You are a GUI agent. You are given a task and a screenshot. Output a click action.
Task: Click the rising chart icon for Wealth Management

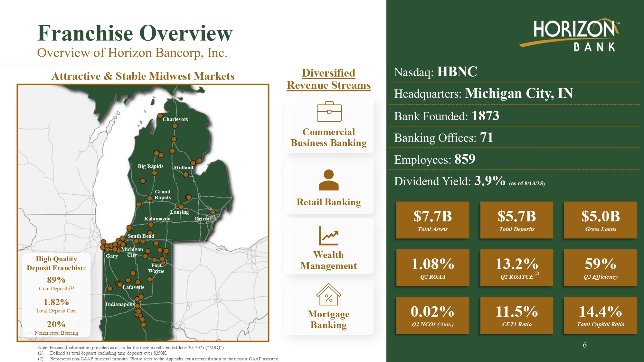[328, 236]
